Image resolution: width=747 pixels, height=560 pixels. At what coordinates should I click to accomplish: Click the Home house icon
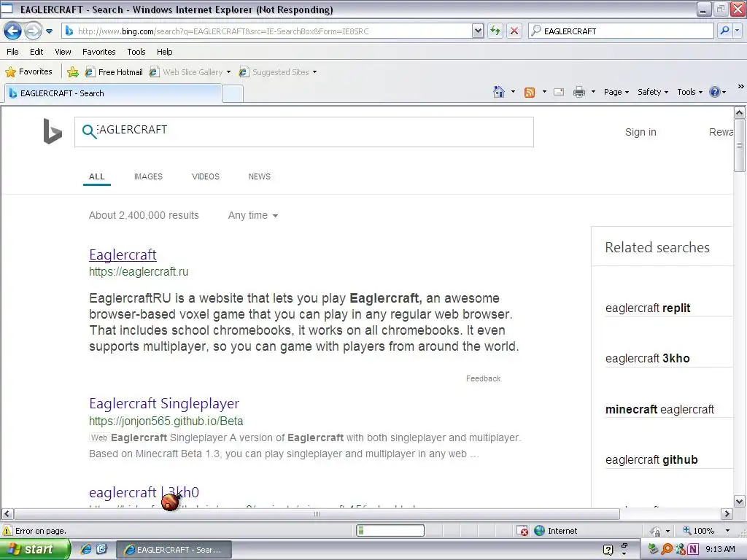click(x=499, y=92)
